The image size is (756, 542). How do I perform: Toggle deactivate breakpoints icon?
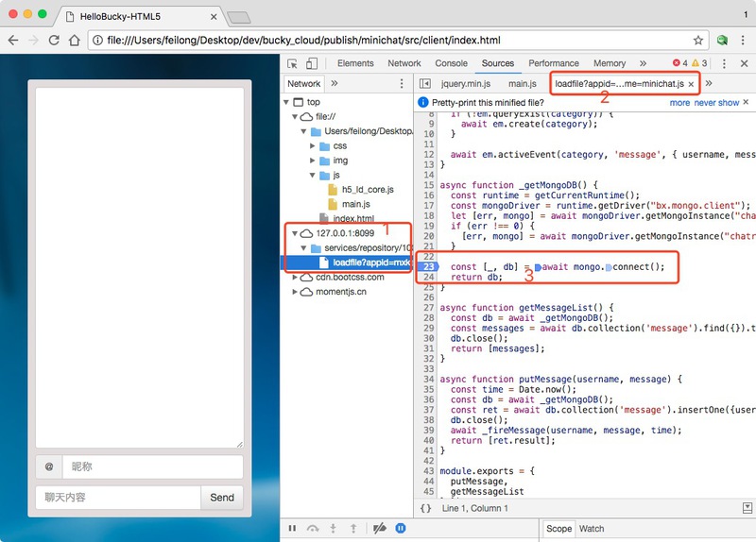pos(380,529)
